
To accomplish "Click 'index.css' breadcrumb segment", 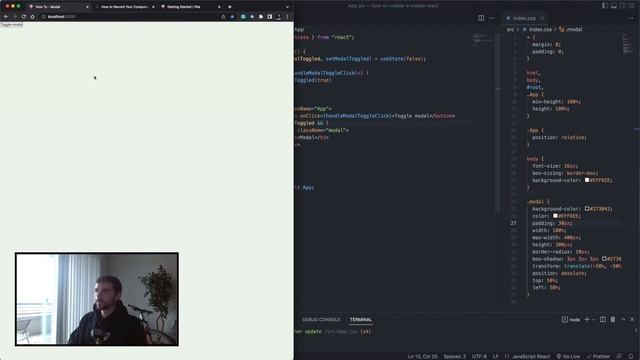I will point(540,29).
